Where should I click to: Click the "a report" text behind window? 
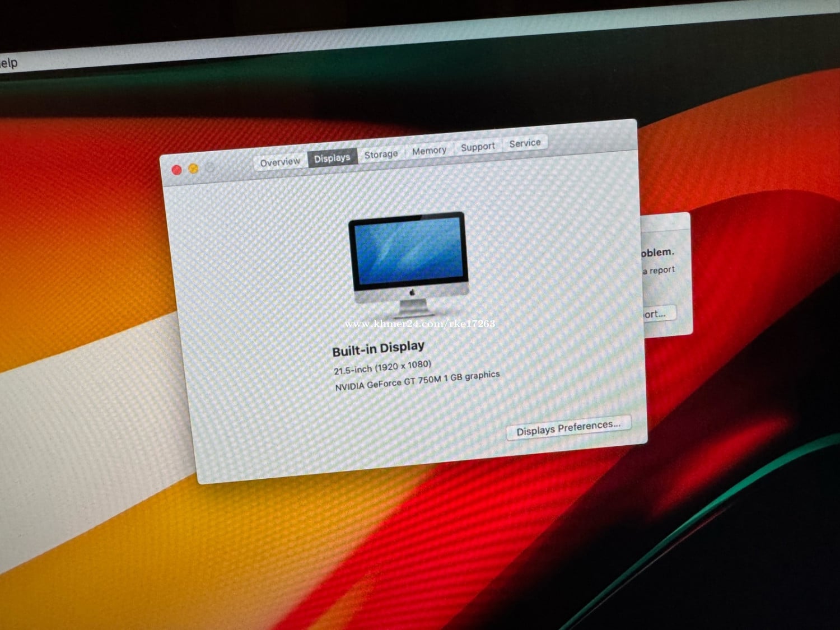659,270
